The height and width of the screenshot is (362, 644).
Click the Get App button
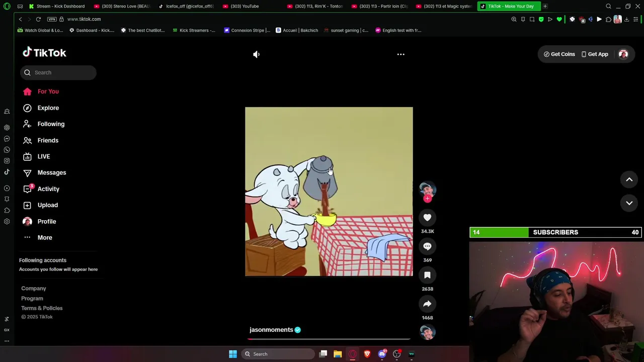tap(595, 54)
